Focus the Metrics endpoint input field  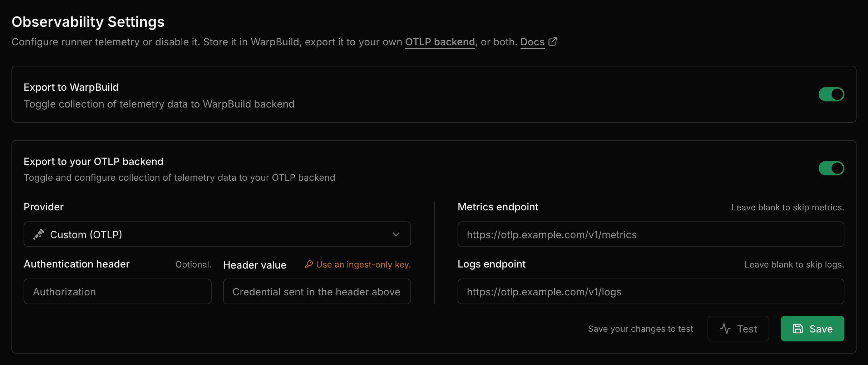(651, 234)
